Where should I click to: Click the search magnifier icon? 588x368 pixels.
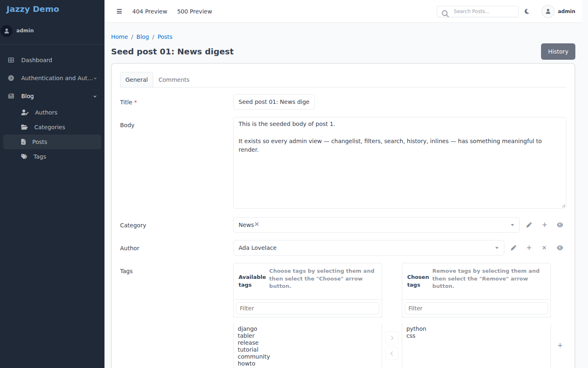click(445, 13)
